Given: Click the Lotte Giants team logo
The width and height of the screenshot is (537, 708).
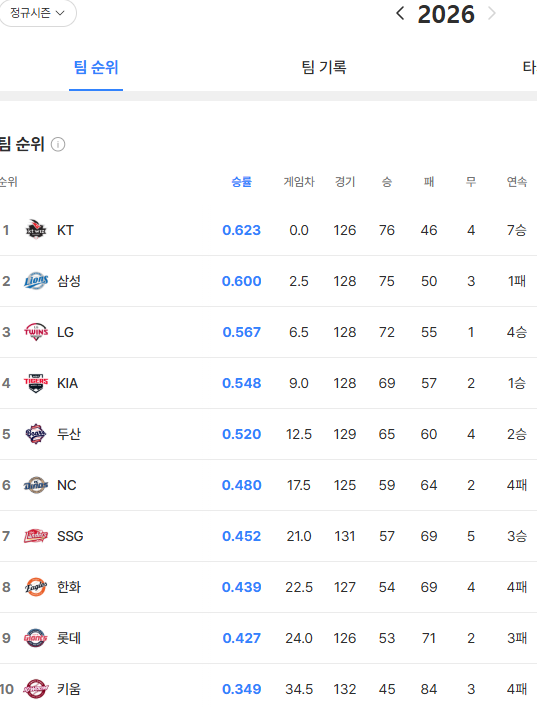Looking at the screenshot, I should click(x=36, y=638).
